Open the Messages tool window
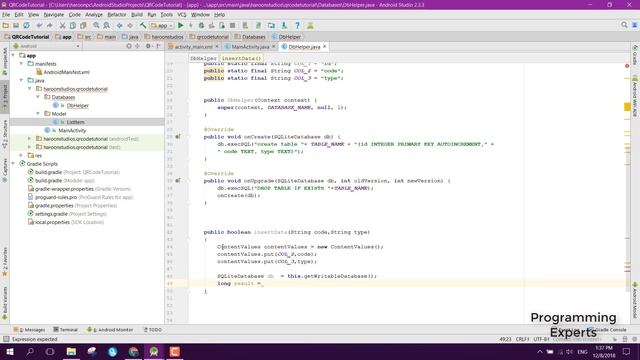640x360 pixels. (x=29, y=329)
